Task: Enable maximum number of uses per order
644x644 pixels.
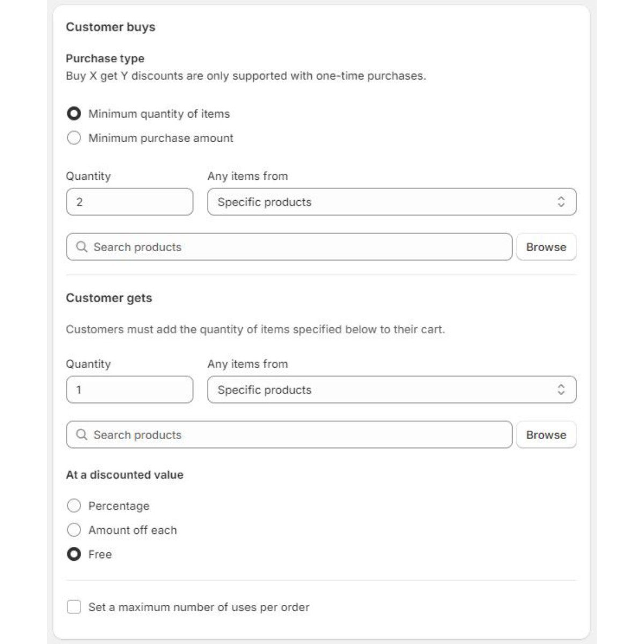Action: [74, 607]
